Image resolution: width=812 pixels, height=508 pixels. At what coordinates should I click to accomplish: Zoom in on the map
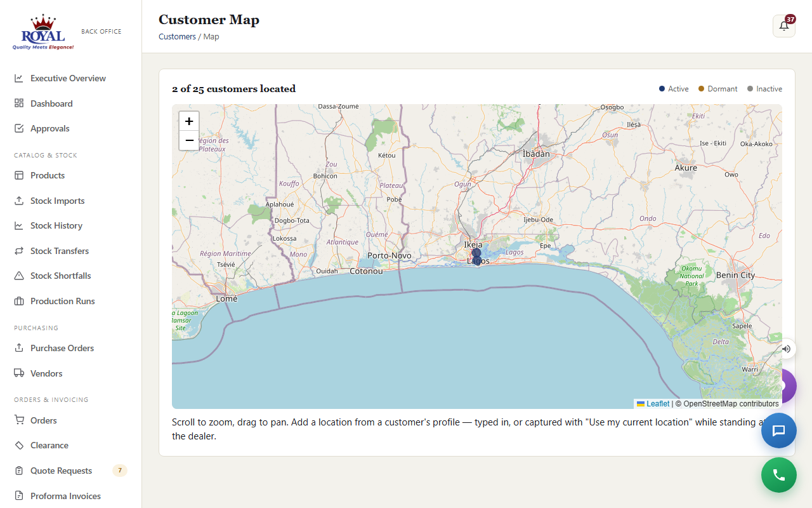(x=189, y=121)
